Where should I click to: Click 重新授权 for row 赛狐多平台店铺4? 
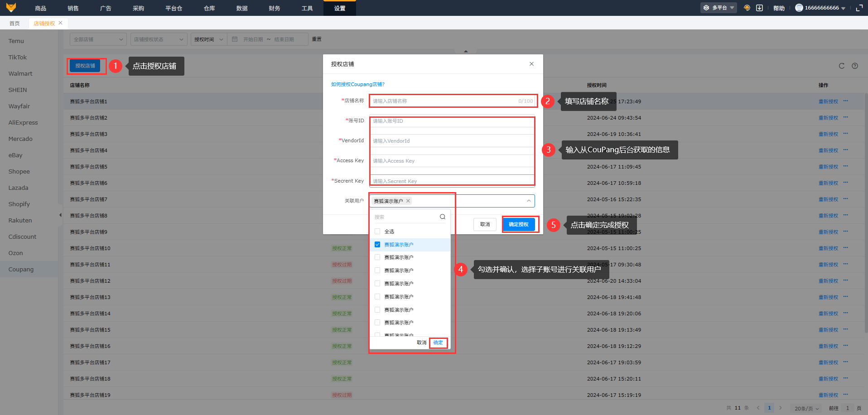tap(828, 150)
